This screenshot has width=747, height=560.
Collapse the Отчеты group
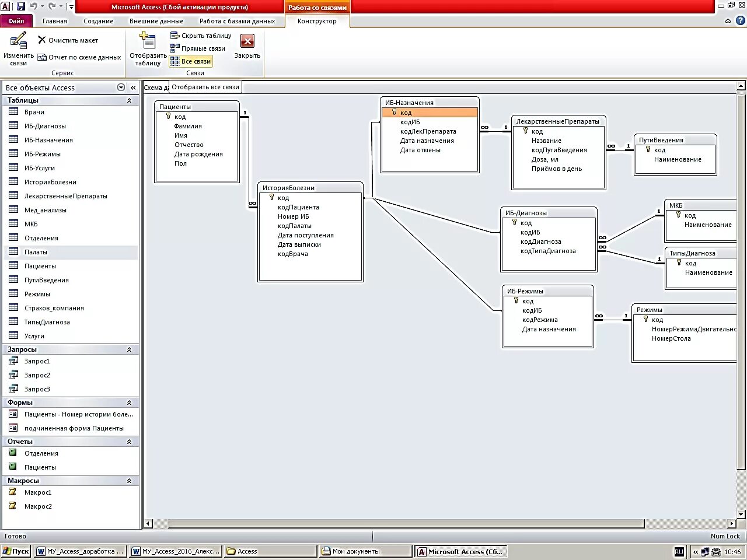(x=129, y=442)
